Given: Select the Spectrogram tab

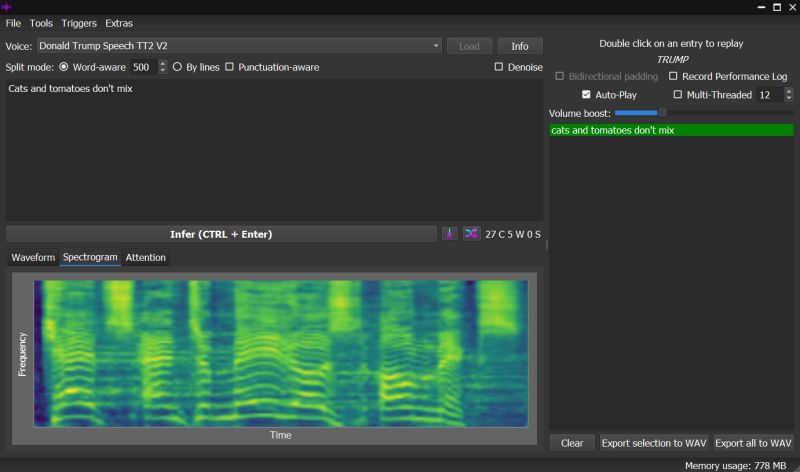Looking at the screenshot, I should click(90, 257).
